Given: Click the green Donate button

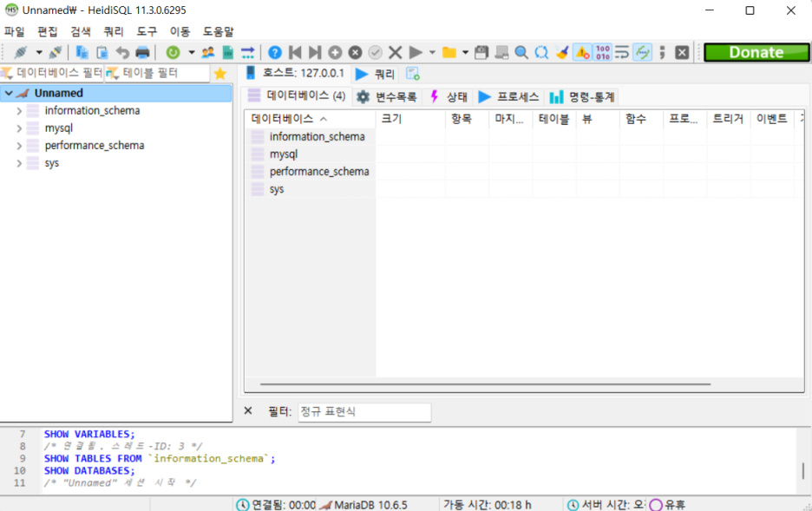Looking at the screenshot, I should pyautogui.click(x=756, y=52).
